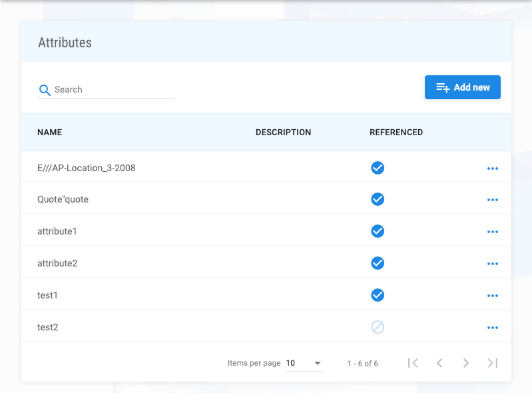Select the attribute1 row name
Image resolution: width=532 pixels, height=393 pixels.
(x=57, y=231)
